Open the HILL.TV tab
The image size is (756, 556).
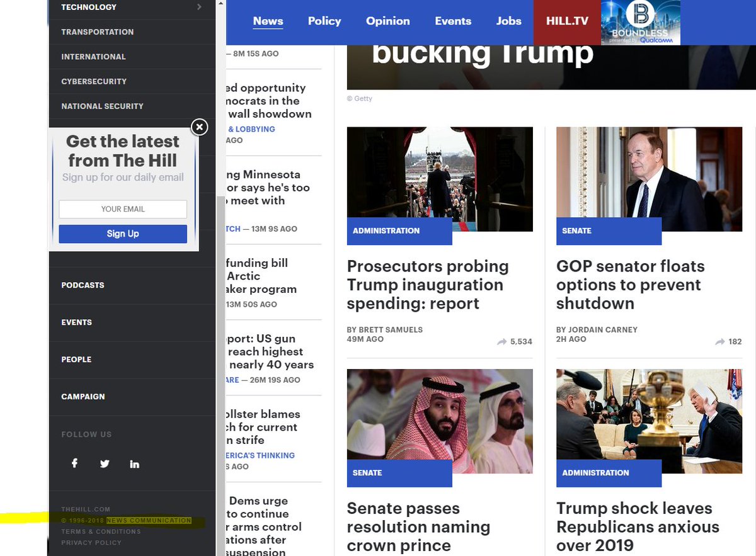coord(567,21)
